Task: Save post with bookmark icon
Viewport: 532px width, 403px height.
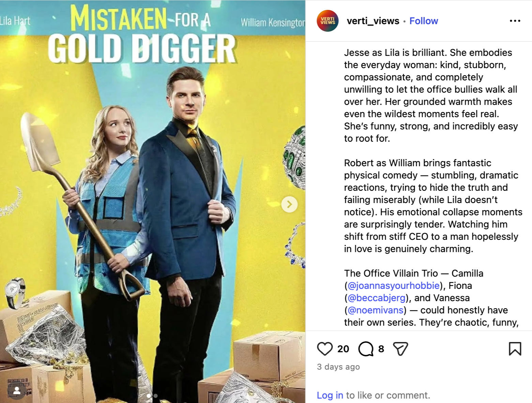Action: pos(515,349)
